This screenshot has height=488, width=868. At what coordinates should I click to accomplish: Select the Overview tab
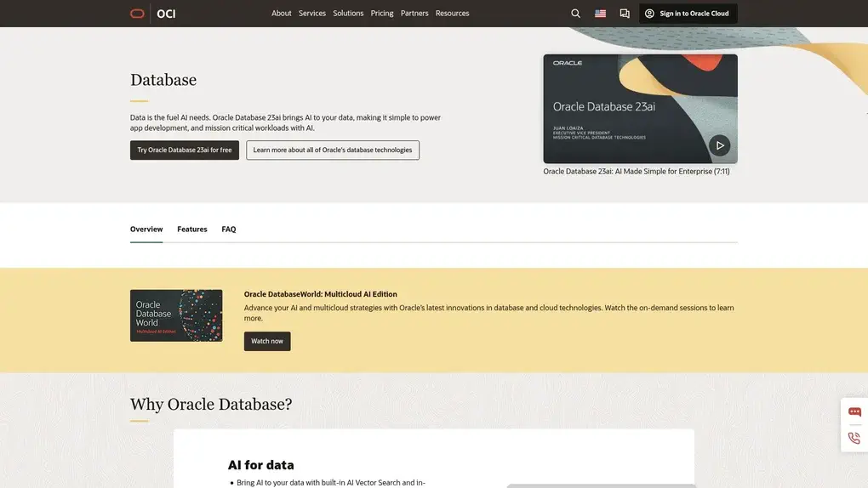click(x=146, y=229)
